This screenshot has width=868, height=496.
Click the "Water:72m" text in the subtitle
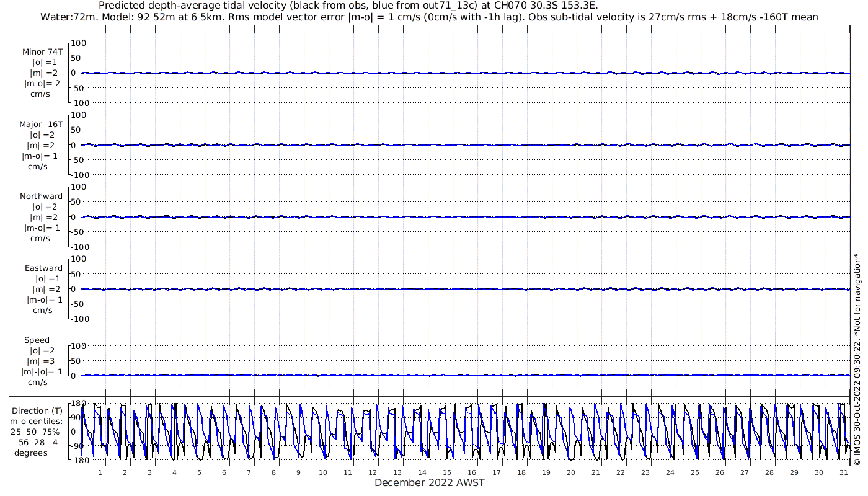pos(67,17)
